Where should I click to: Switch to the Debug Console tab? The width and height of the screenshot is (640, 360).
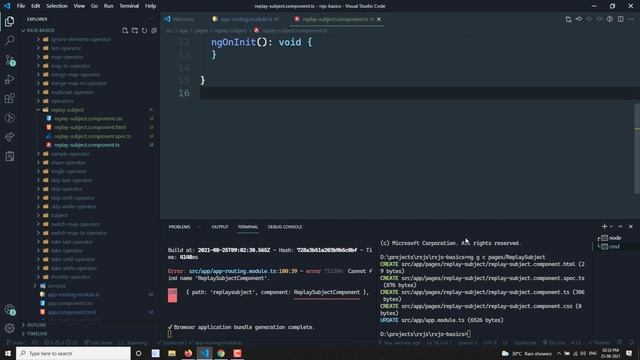click(x=285, y=227)
